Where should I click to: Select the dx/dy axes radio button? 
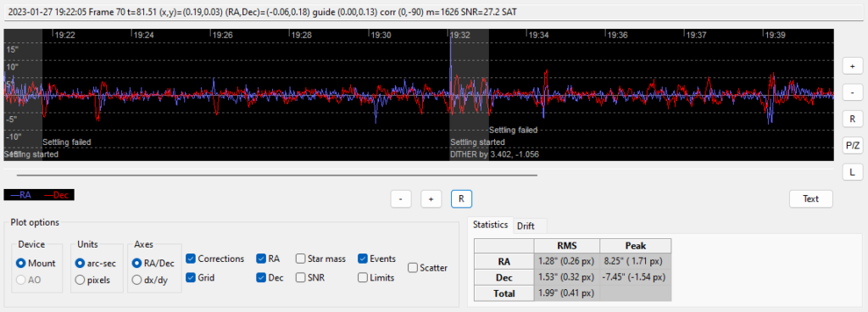pos(136,280)
